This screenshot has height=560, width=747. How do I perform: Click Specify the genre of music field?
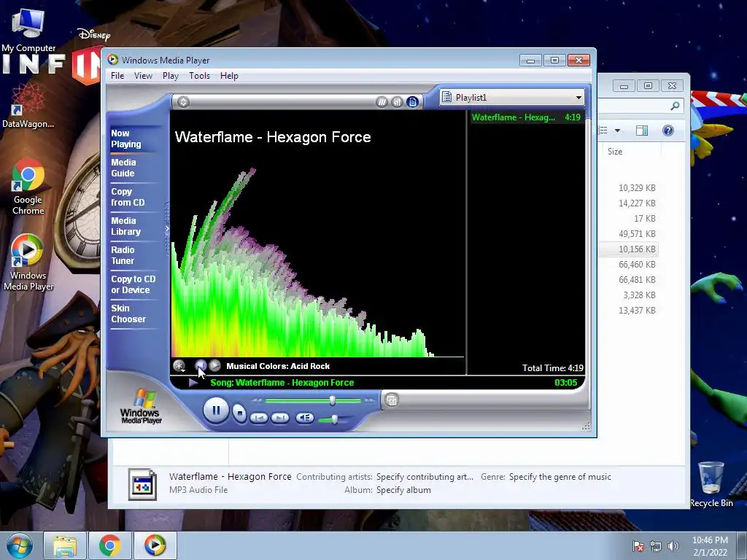pyautogui.click(x=560, y=477)
